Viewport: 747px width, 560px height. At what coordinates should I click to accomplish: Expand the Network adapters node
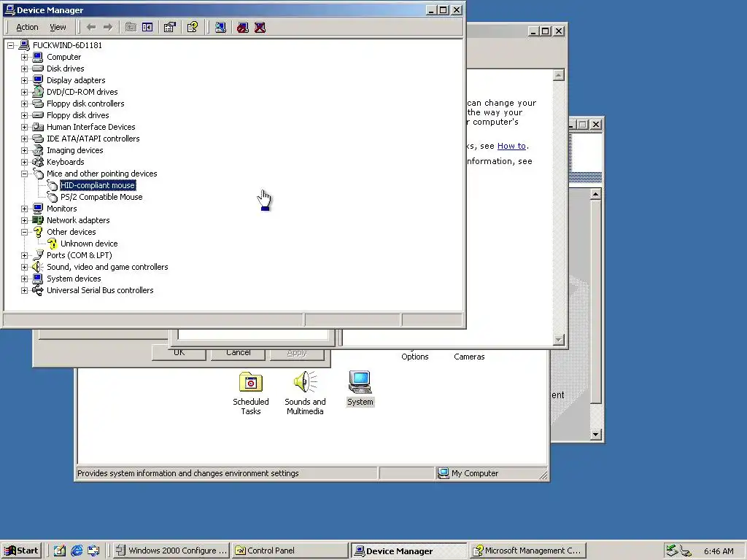click(24, 220)
